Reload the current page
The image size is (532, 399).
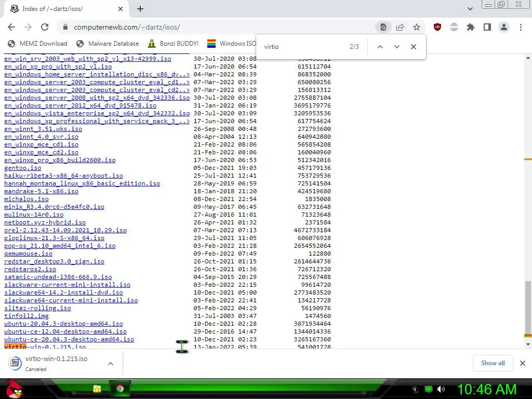pyautogui.click(x=45, y=27)
